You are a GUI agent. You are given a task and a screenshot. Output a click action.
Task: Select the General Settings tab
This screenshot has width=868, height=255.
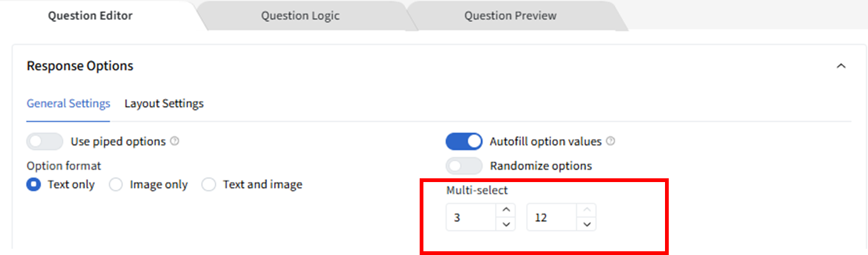tap(68, 103)
